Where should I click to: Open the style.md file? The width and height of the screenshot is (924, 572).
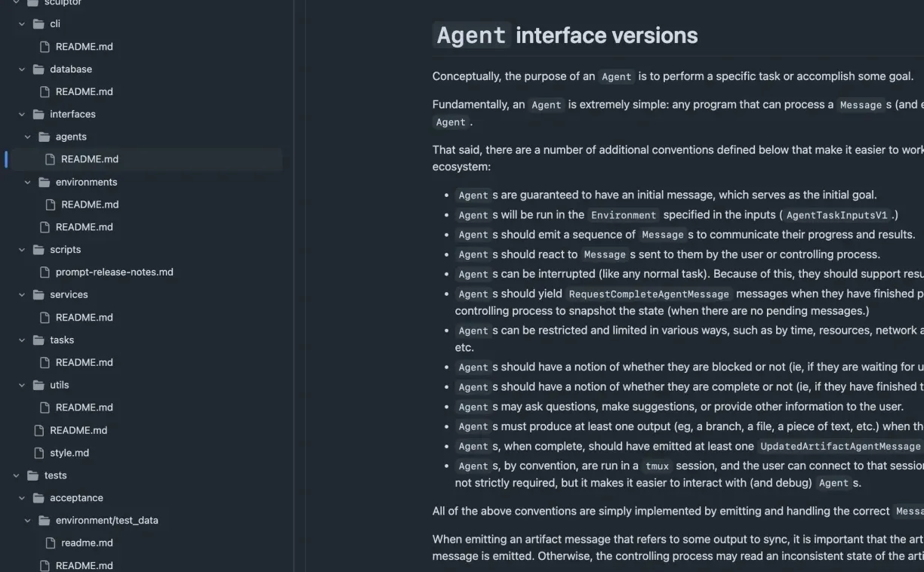69,453
